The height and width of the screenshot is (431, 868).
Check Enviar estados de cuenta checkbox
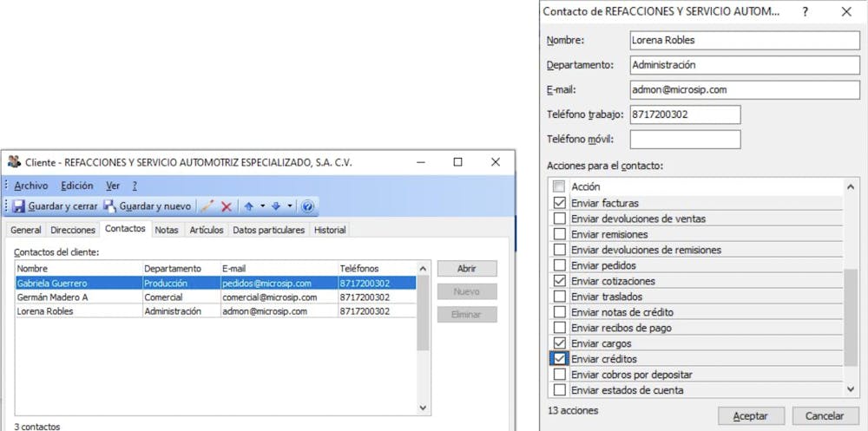(559, 390)
